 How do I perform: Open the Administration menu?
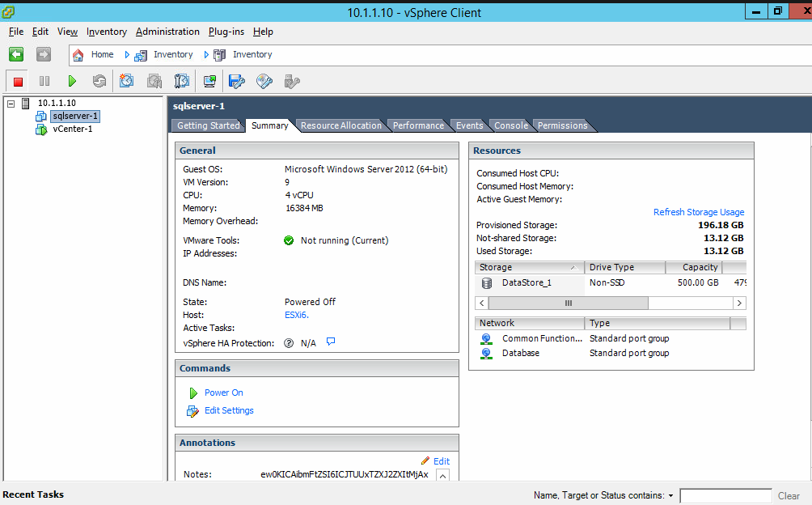pos(167,32)
